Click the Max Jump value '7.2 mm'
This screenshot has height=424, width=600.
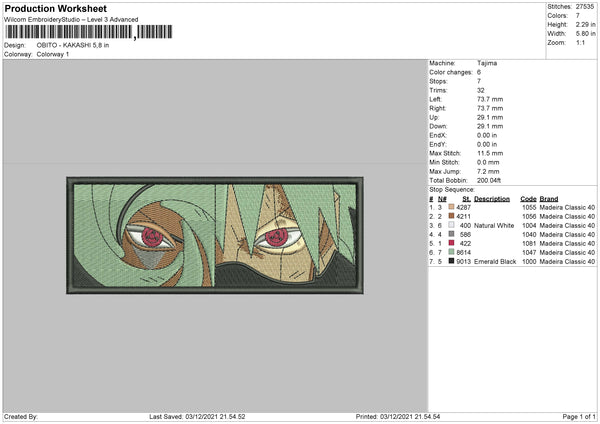488,171
